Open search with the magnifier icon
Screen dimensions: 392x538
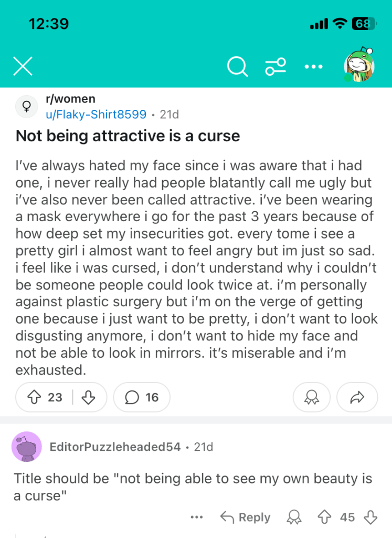[237, 67]
